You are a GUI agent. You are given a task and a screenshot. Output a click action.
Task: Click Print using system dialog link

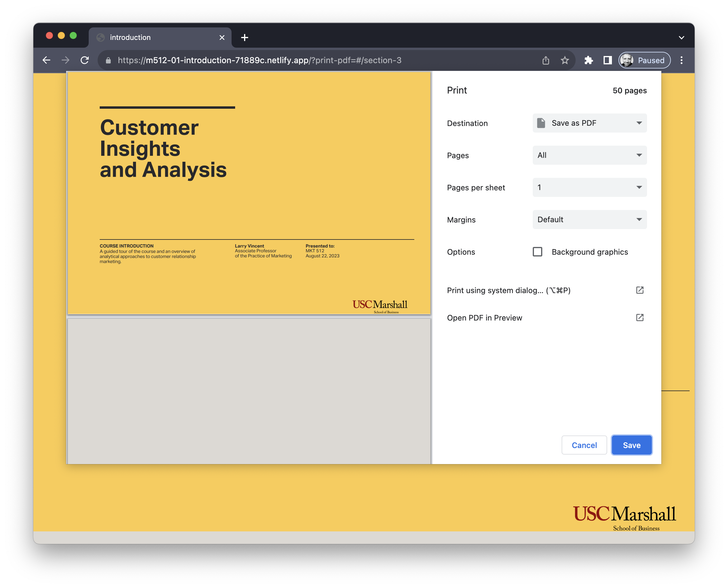tap(508, 290)
